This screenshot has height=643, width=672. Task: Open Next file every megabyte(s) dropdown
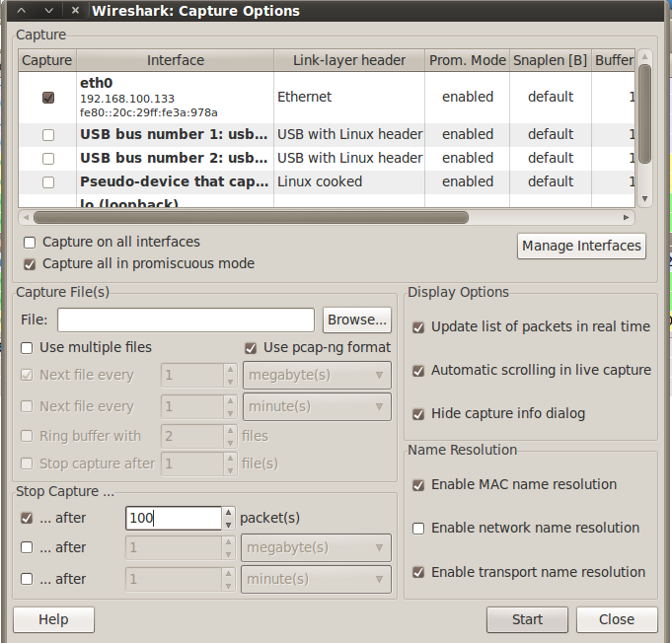coord(317,376)
